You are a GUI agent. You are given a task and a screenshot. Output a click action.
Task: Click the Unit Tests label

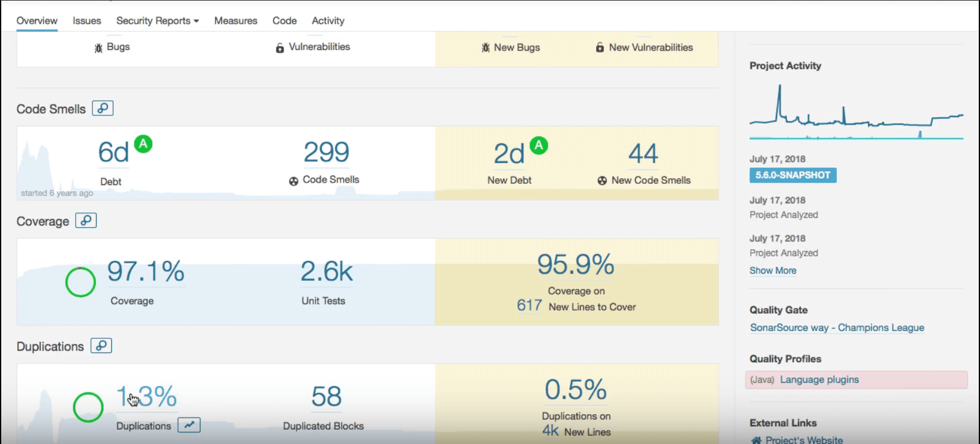[323, 301]
